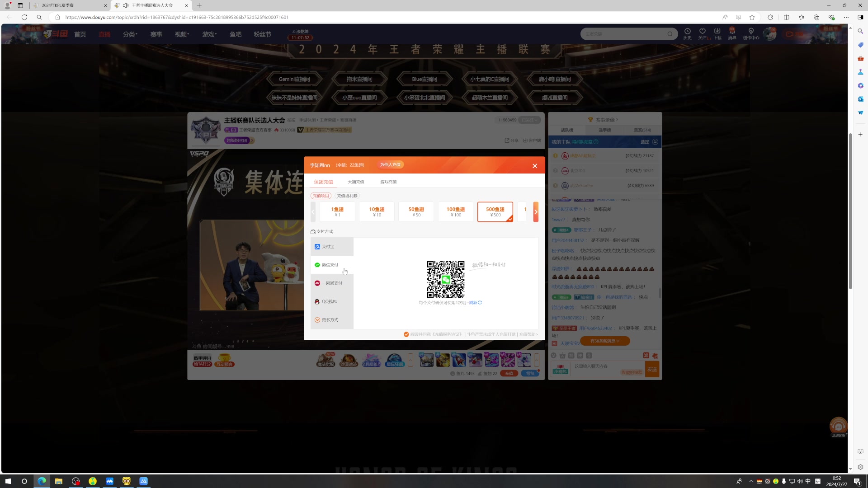Select 充值福利券 filter pill
This screenshot has height=488, width=868.
347,196
